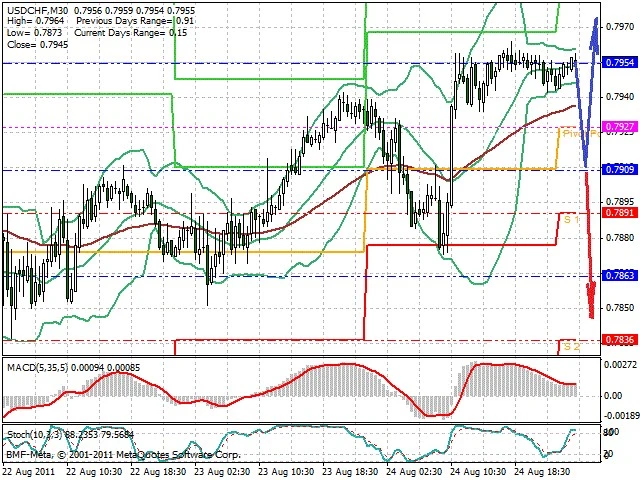
Task: Click the 0.00 MACD zero level label
Action: pos(614,396)
